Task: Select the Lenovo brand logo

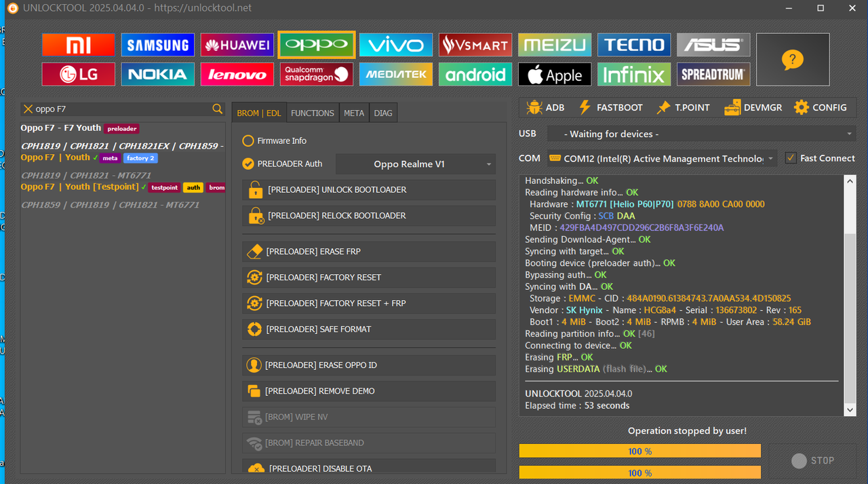Action: coord(237,74)
